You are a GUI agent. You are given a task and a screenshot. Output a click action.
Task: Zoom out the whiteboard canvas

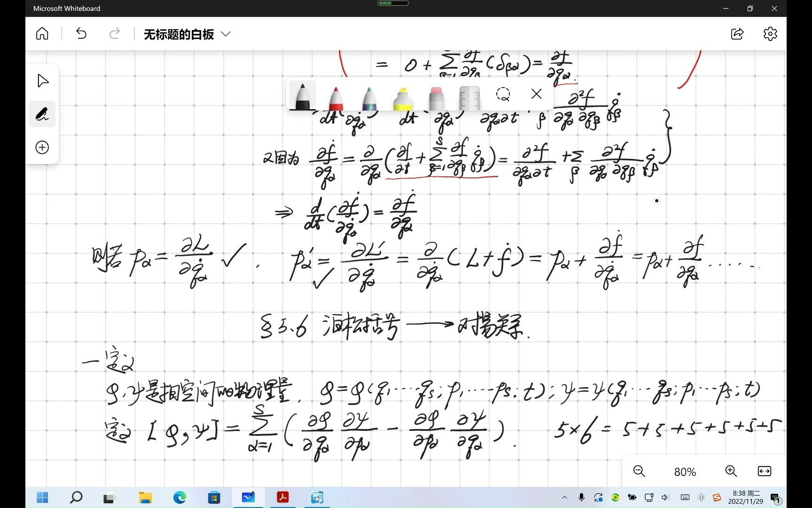point(639,471)
